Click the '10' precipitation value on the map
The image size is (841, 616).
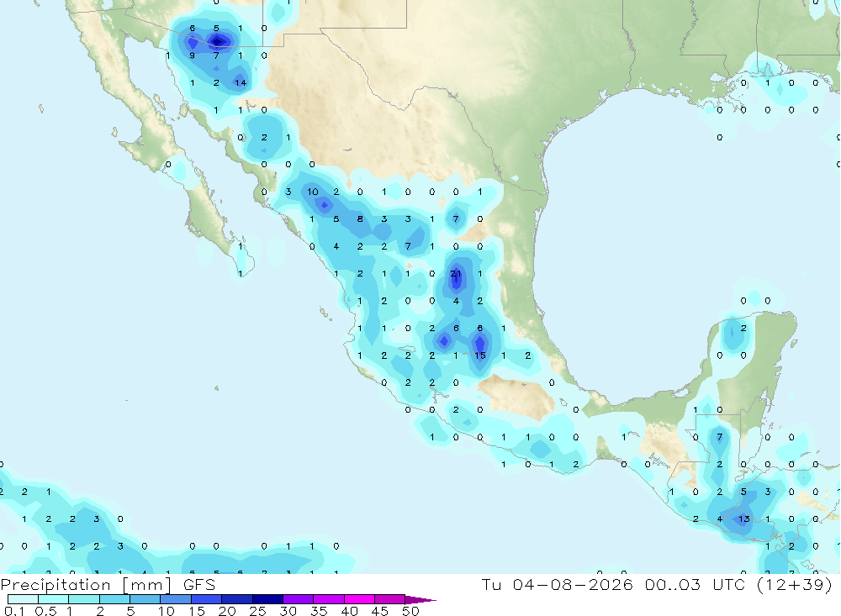(313, 192)
